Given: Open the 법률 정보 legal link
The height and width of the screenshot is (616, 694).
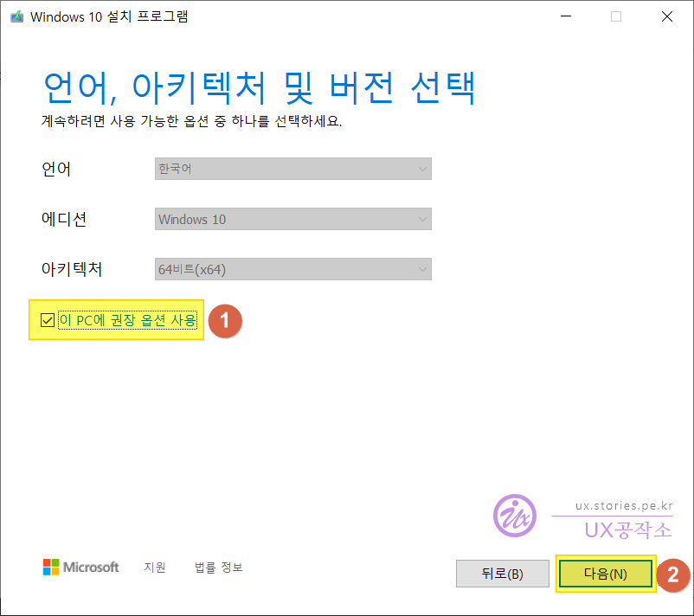Looking at the screenshot, I should 219,568.
